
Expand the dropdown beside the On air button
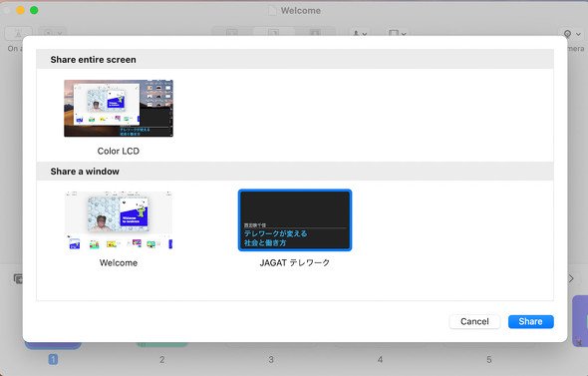pos(53,33)
